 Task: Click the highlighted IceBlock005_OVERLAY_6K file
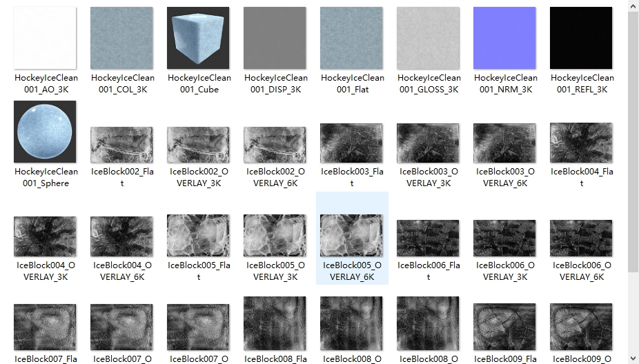352,236
